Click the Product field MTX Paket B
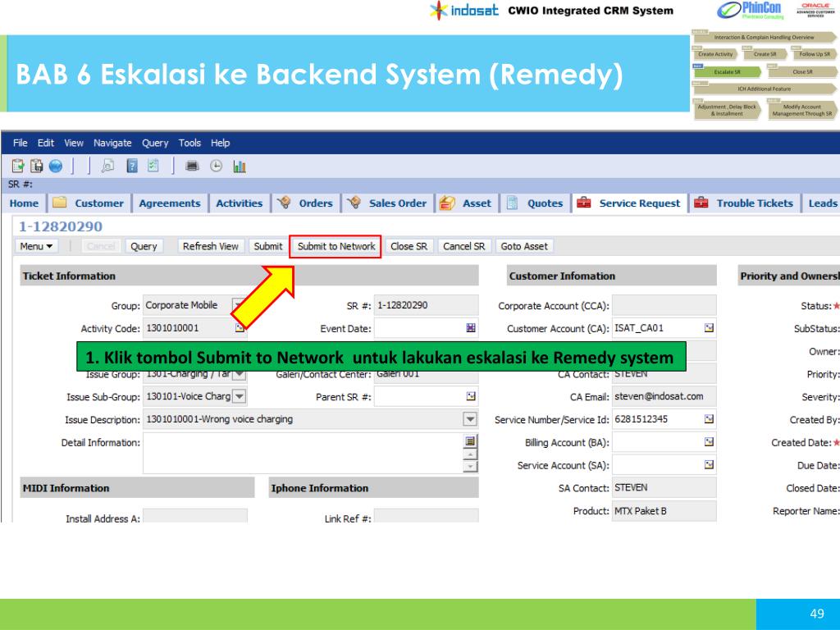840x630 pixels. (x=664, y=511)
